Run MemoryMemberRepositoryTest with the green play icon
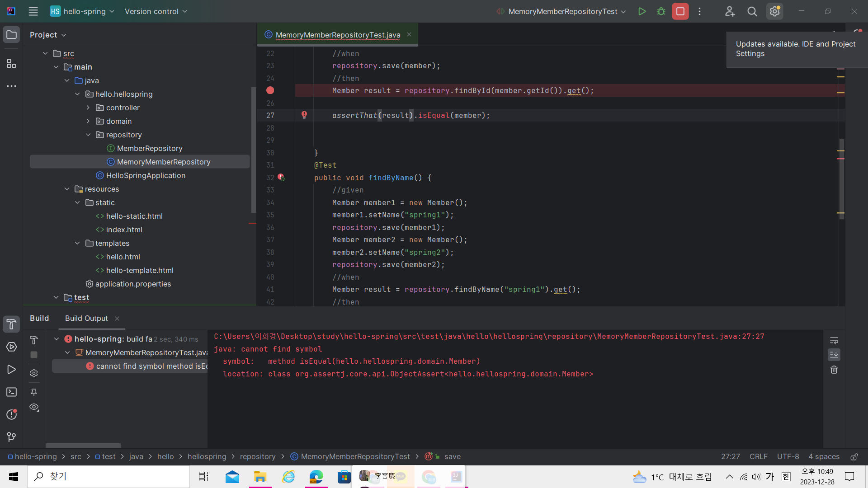868x488 pixels. pyautogui.click(x=642, y=11)
